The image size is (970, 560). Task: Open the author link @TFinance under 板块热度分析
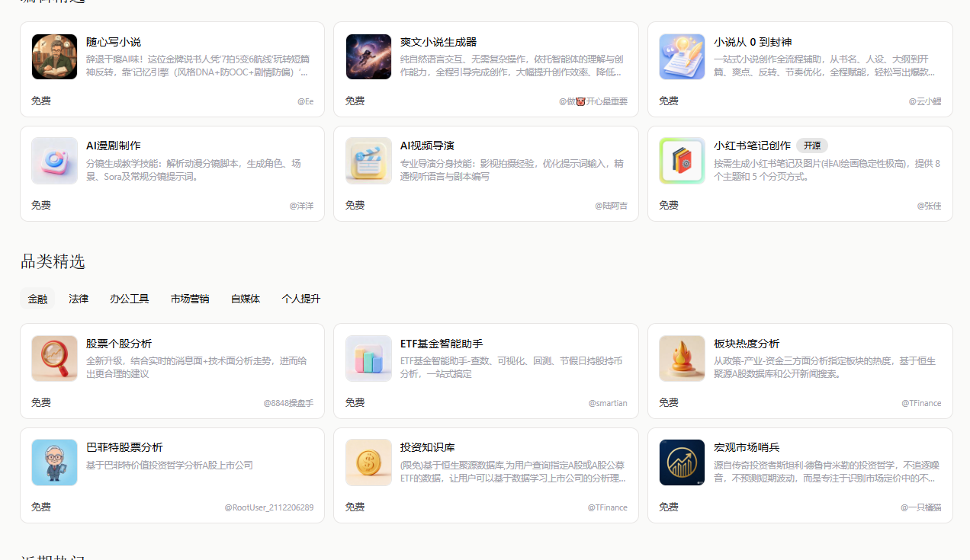click(x=920, y=403)
